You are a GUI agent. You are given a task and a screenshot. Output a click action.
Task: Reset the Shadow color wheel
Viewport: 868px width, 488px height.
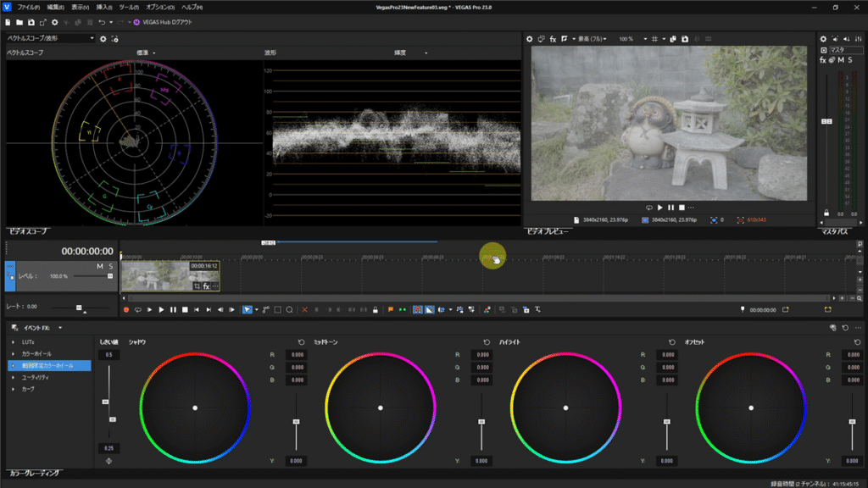coord(301,342)
